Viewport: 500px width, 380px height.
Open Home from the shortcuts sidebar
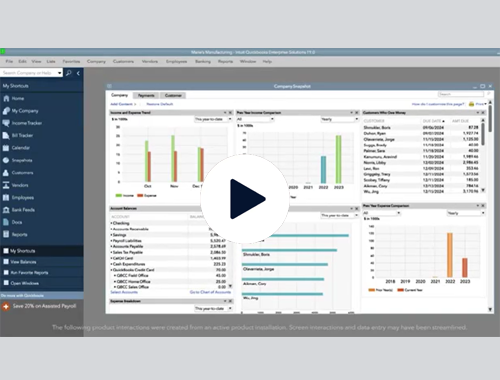(x=6, y=98)
